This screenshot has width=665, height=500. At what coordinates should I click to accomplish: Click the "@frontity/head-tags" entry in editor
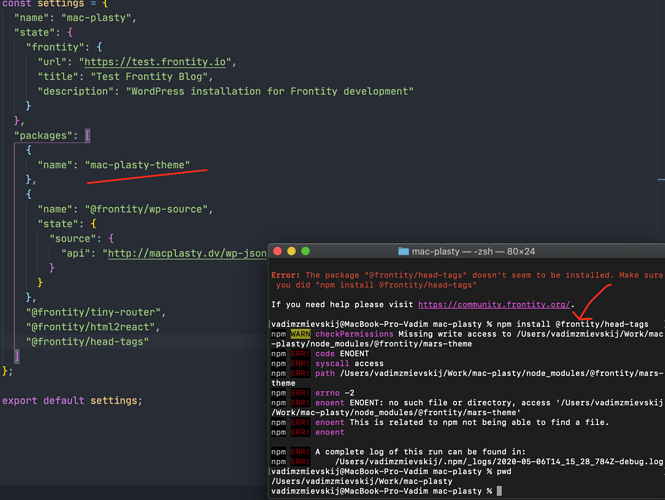pos(86,342)
